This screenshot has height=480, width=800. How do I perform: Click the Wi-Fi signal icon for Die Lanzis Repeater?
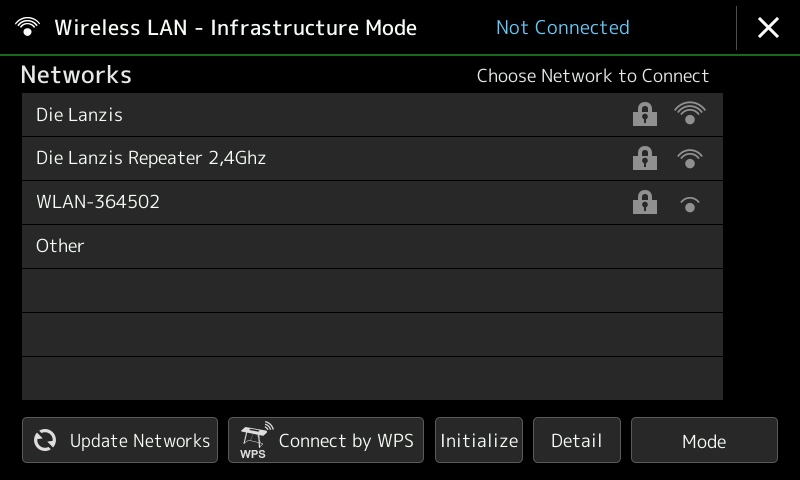pos(689,158)
